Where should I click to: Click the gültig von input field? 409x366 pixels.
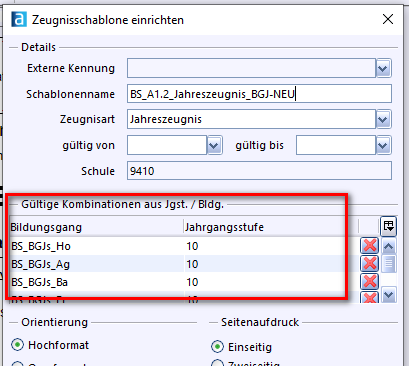(x=167, y=145)
